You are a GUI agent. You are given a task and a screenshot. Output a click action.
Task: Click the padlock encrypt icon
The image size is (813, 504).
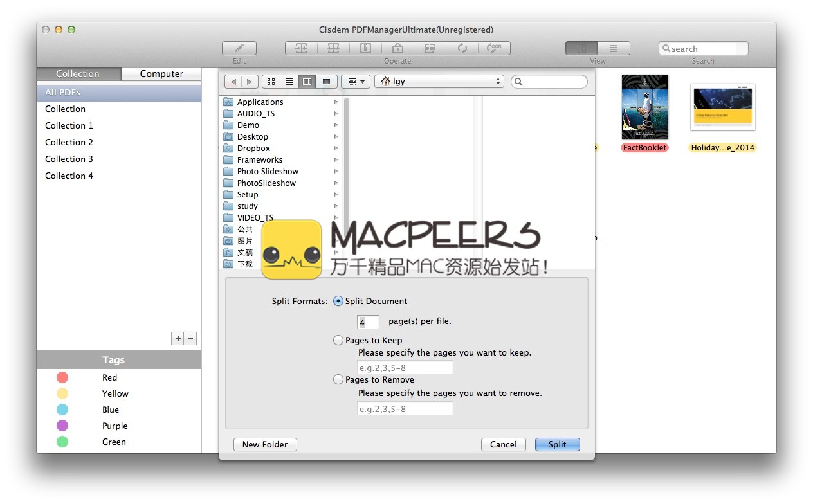point(397,48)
